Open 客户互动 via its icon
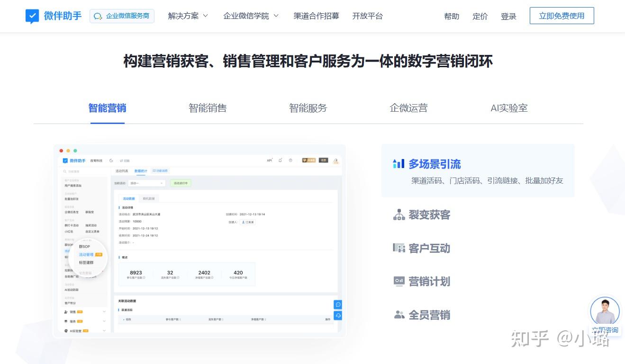The width and height of the screenshot is (625, 364). coord(399,248)
